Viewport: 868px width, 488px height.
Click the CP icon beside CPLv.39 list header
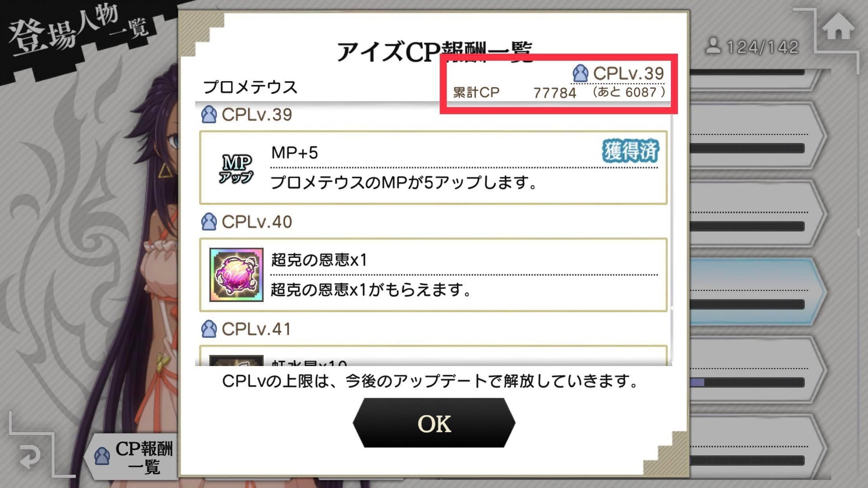[x=209, y=115]
